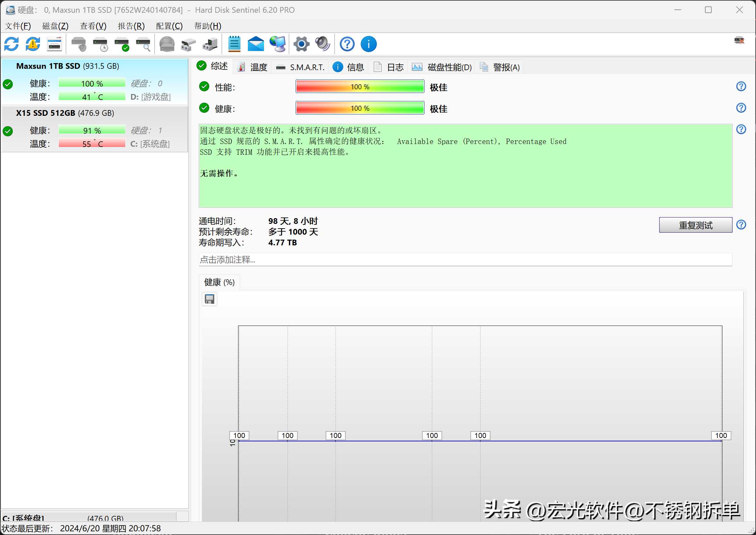This screenshot has width=756, height=535.
Task: Open the blue notepad toolbar icon
Action: tap(234, 44)
